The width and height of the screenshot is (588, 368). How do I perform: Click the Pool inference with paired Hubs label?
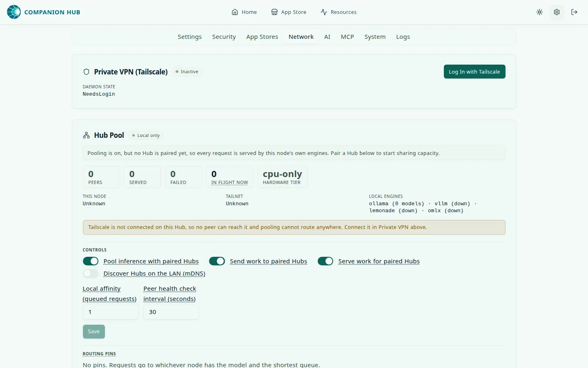tap(151, 261)
